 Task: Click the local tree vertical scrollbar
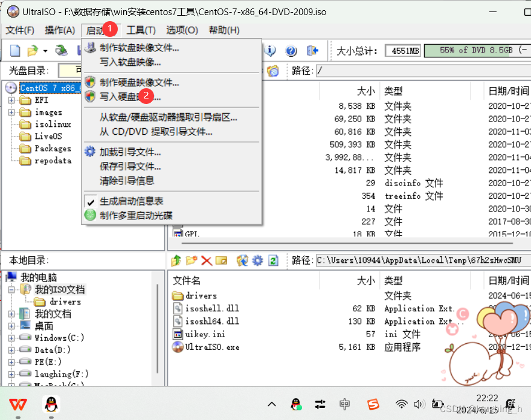point(158,329)
